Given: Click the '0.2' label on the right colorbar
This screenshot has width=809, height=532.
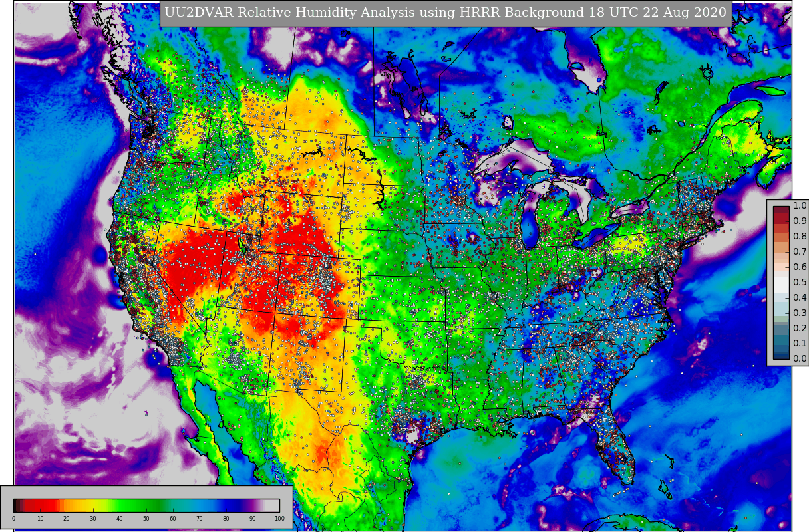Looking at the screenshot, I should tap(800, 328).
